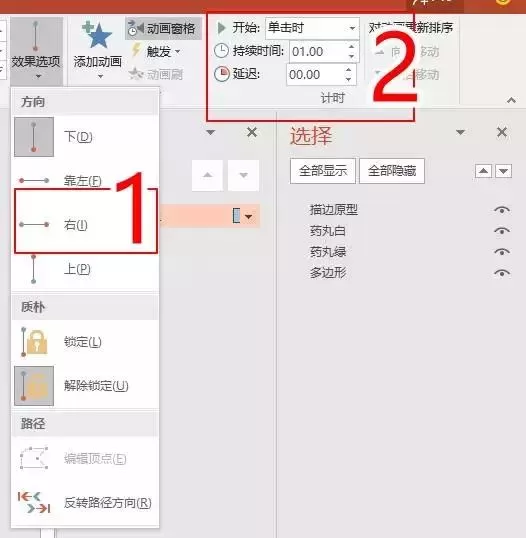The height and width of the screenshot is (538, 526).
Task: Click the 全部显示 show all button
Action: pyautogui.click(x=323, y=171)
